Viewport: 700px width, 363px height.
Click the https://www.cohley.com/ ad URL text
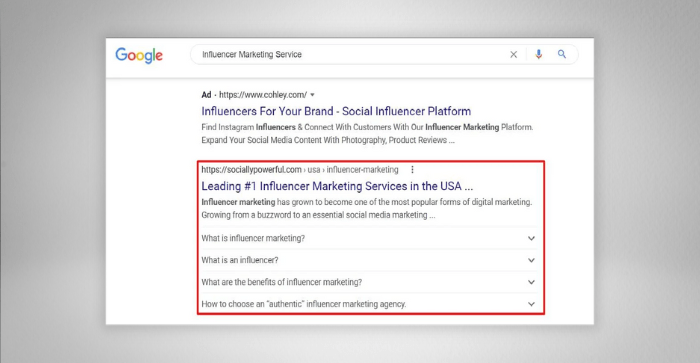click(263, 95)
